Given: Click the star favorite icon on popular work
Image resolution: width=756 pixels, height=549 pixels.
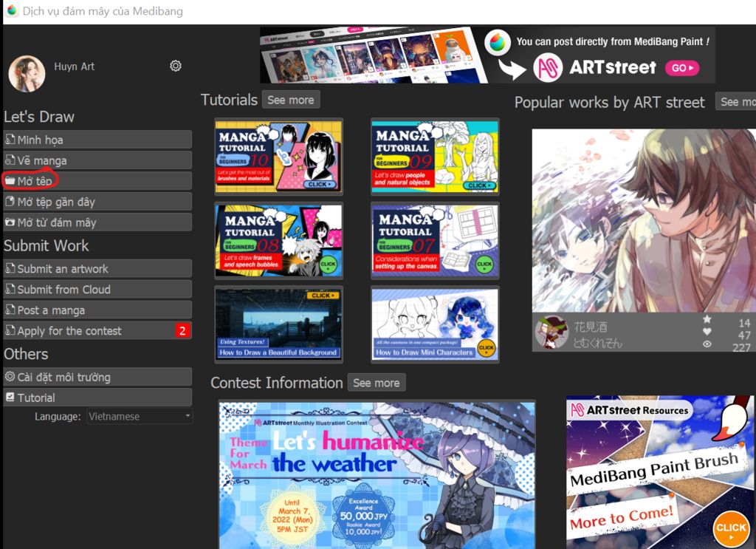Looking at the screenshot, I should pyautogui.click(x=707, y=319).
